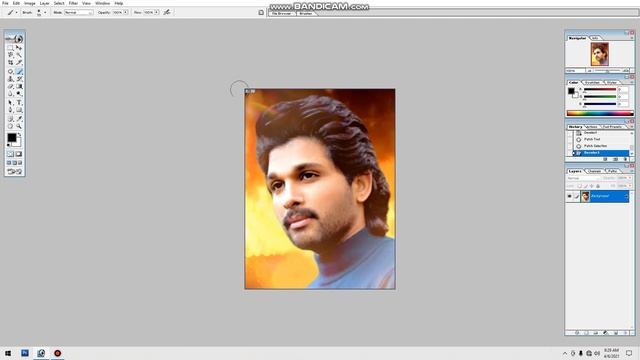Screen dimensions: 640x360
Task: Set history brush source for Patch Tool state
Action: point(569,139)
